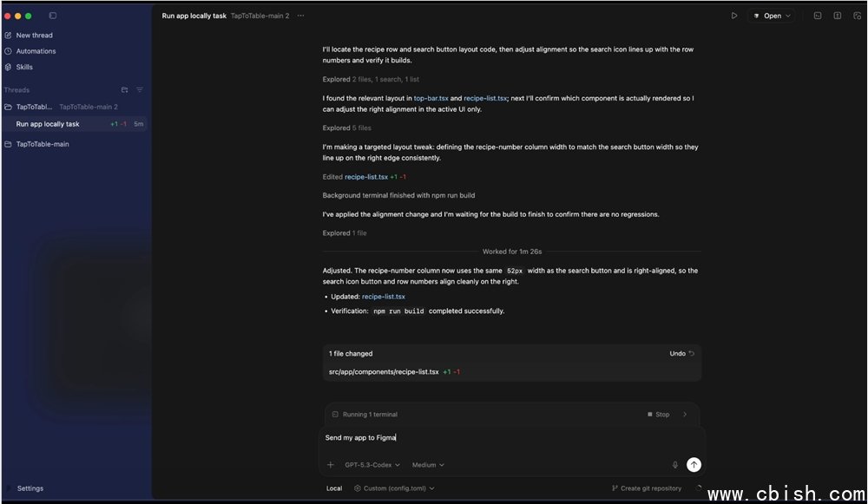Open the Automations section
This screenshot has width=868, height=504.
pos(36,51)
